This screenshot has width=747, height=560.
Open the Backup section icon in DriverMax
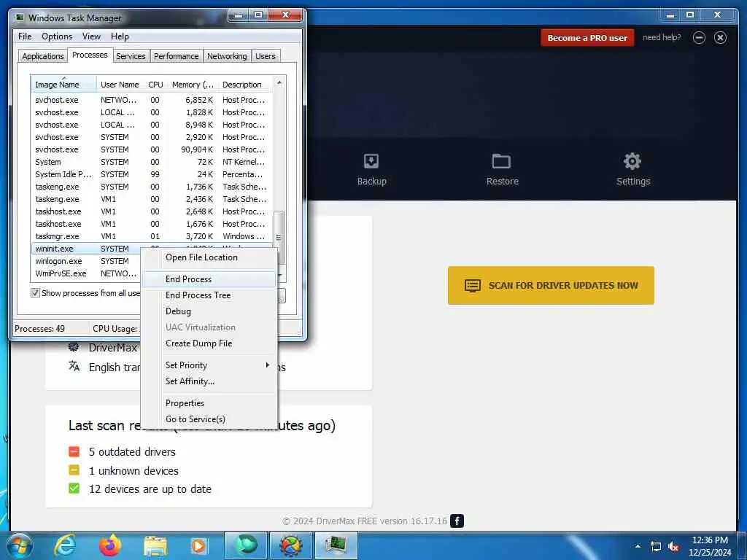coord(371,161)
